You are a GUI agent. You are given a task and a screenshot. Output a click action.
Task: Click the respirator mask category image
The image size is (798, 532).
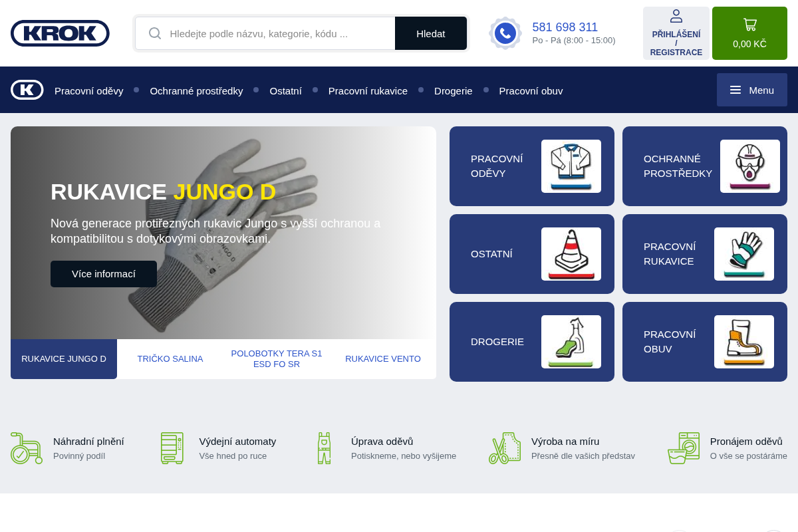(x=750, y=166)
